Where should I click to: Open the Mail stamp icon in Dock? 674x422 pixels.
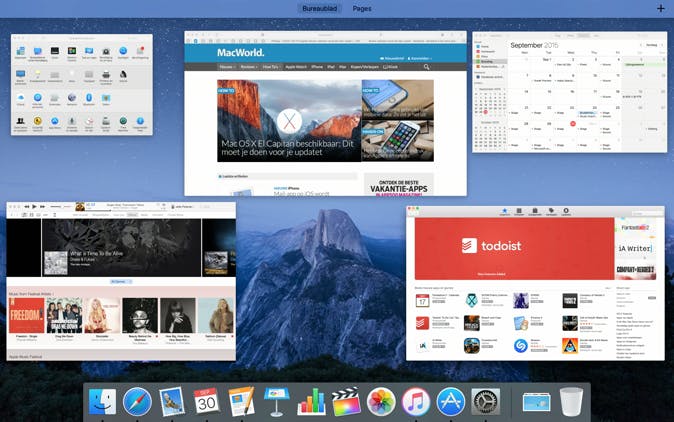pos(172,402)
